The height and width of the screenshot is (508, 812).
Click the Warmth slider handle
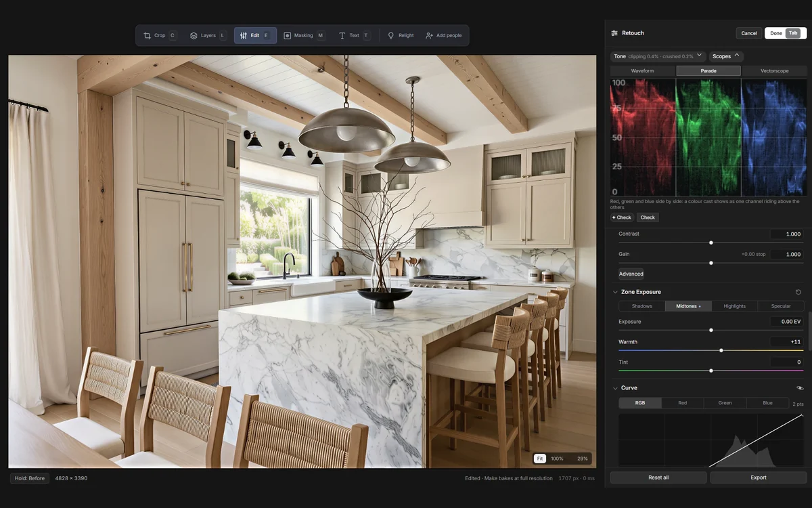[x=721, y=350]
